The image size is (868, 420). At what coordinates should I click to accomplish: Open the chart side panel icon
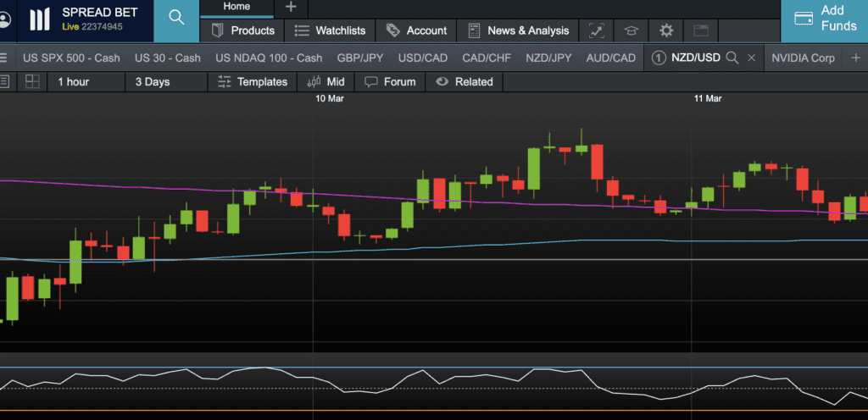(x=4, y=82)
